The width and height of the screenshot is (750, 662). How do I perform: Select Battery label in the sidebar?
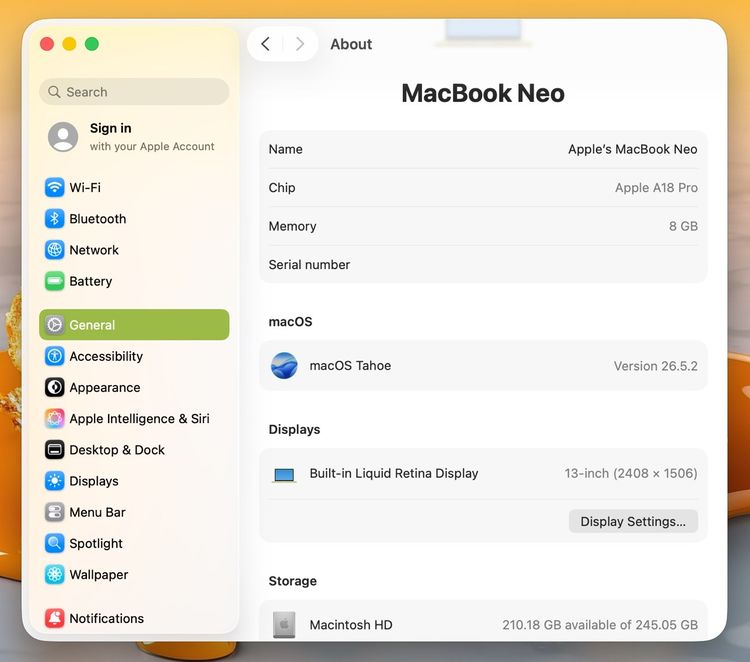90,281
